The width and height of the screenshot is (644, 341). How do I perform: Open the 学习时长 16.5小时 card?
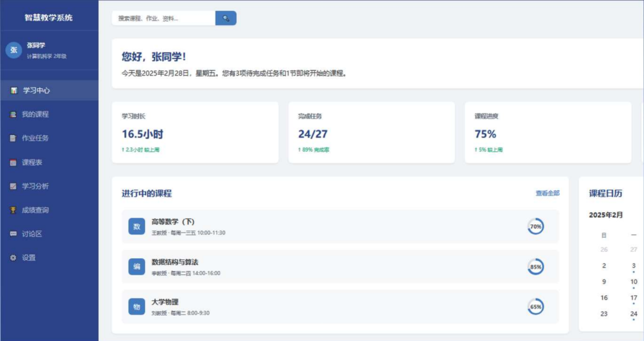point(195,133)
